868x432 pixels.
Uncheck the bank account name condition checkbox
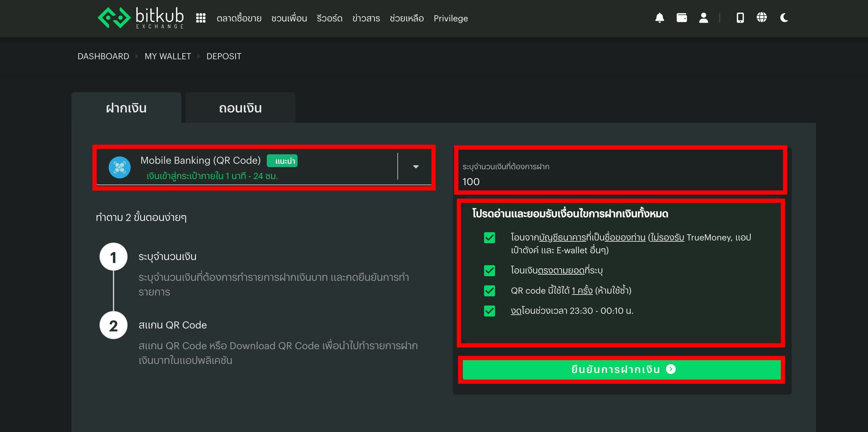(489, 238)
